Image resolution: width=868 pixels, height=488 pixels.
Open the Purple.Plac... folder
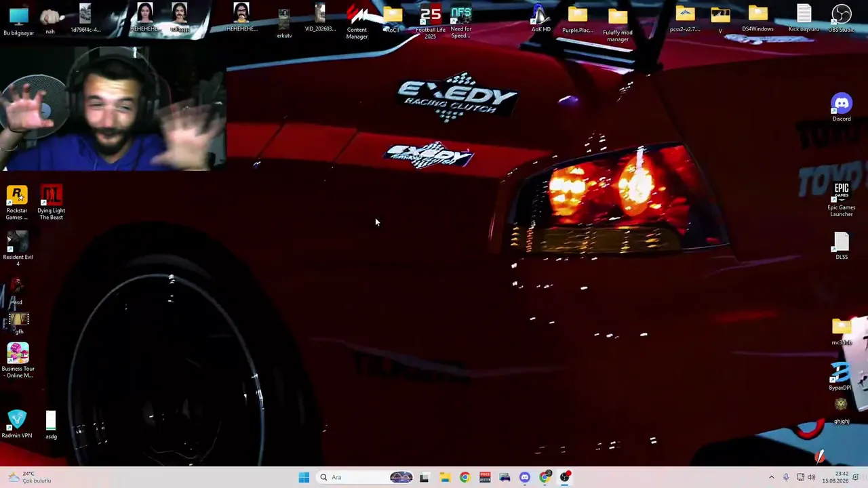tap(577, 20)
